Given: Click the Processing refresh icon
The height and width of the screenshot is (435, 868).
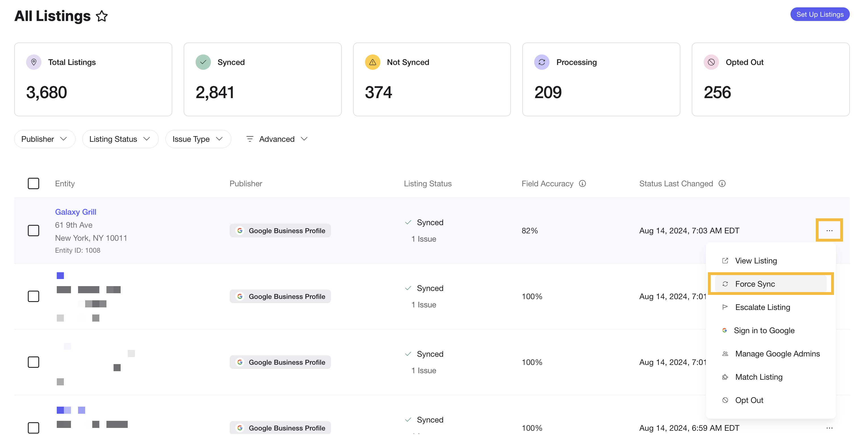Looking at the screenshot, I should pyautogui.click(x=542, y=61).
